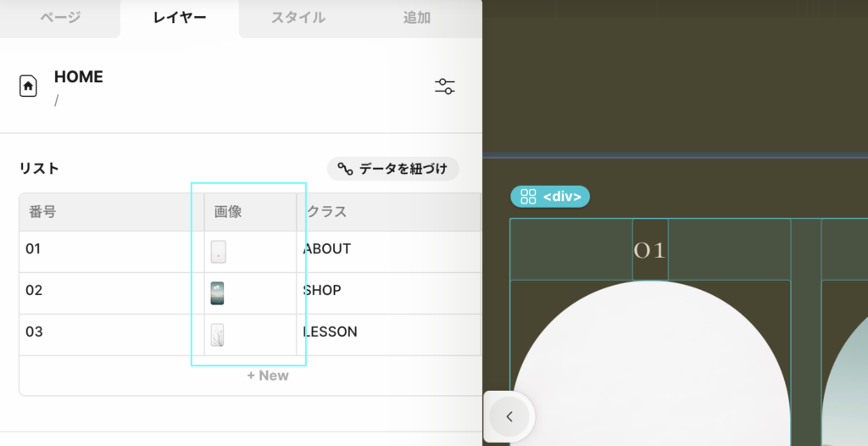868x446 pixels.
Task: Collapse panel with left chevron button
Action: point(509,416)
